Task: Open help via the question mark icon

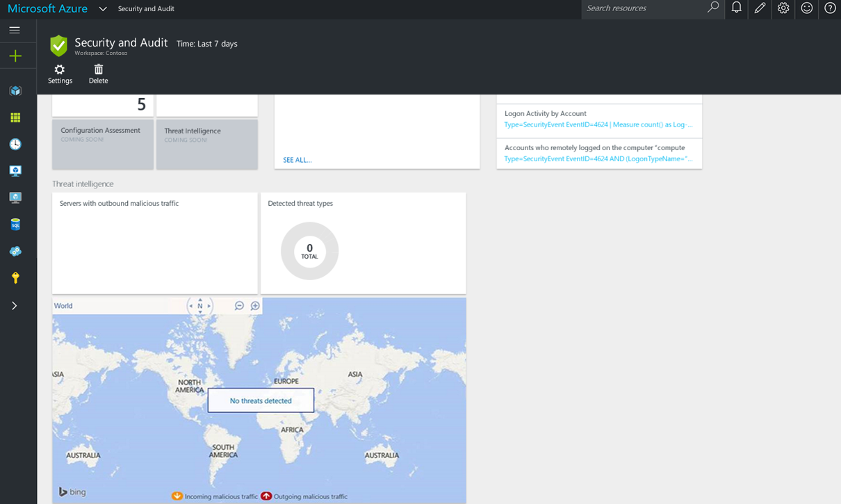Action: pos(829,9)
